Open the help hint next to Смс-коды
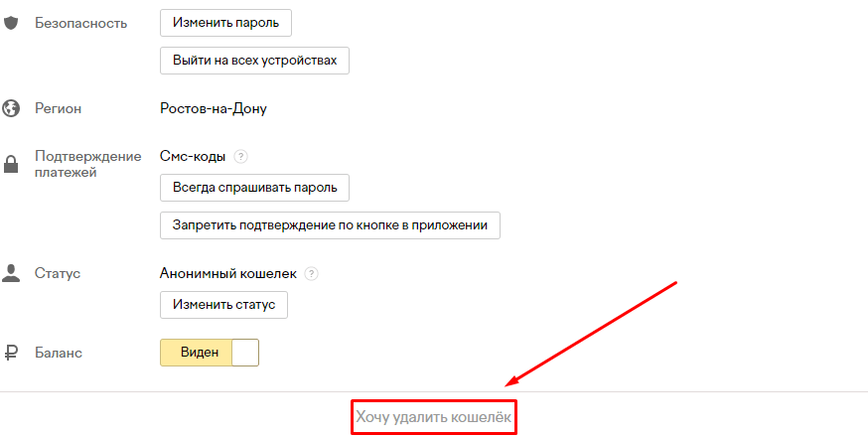Screen dimensions: 868x437 coord(240,157)
